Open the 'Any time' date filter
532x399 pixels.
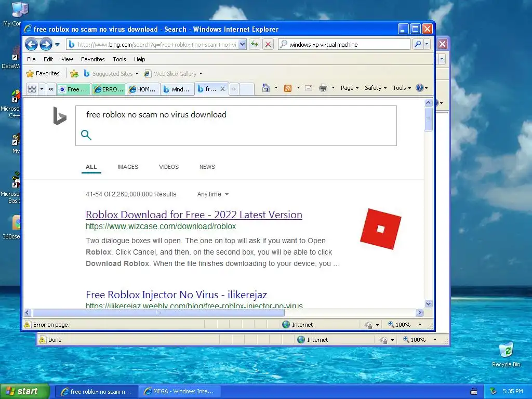point(212,194)
